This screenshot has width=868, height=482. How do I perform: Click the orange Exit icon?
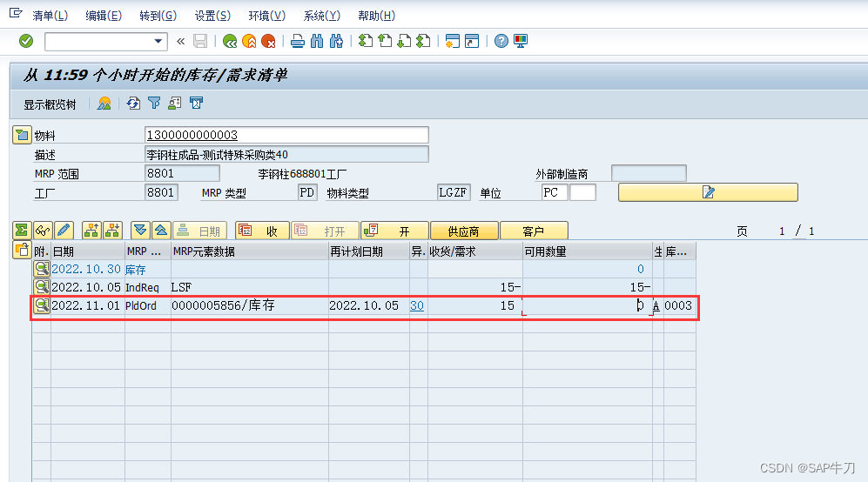(249, 41)
